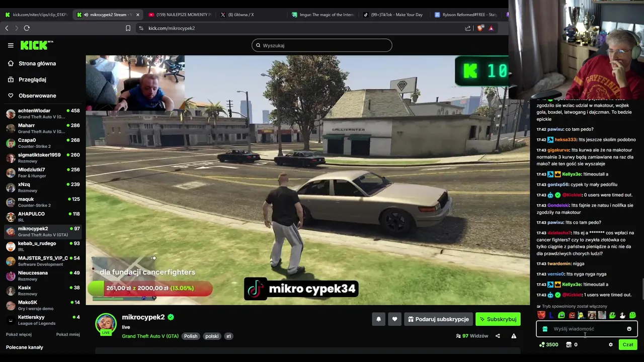Click the share stream icon
This screenshot has width=644, height=362.
tap(498, 336)
